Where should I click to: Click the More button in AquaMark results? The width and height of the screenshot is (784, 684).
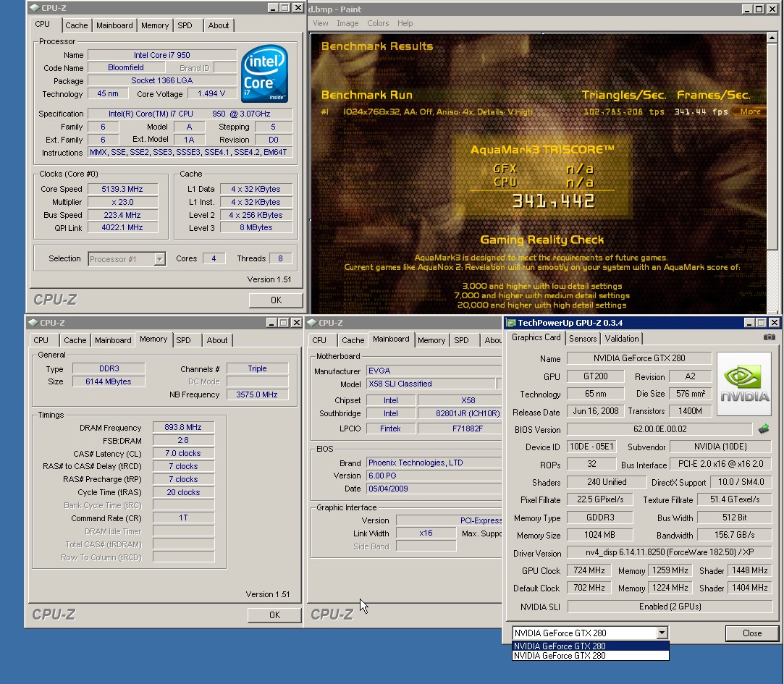pyautogui.click(x=750, y=111)
